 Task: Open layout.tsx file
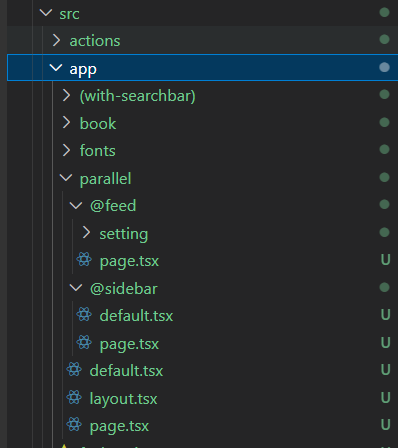point(123,399)
